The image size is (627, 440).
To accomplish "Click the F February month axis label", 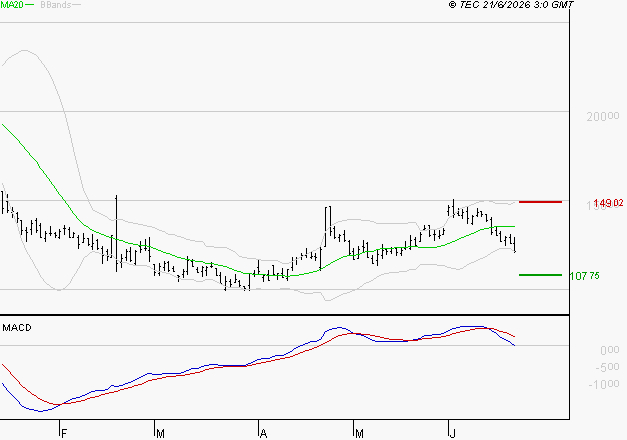I will pyautogui.click(x=64, y=434).
